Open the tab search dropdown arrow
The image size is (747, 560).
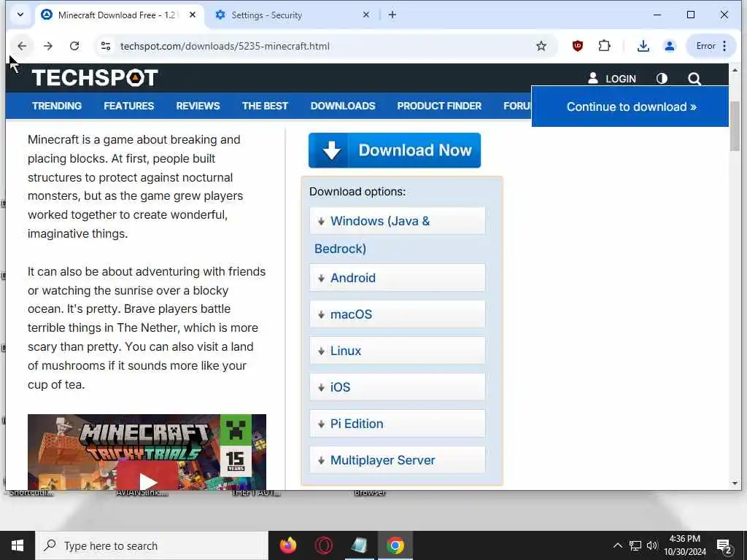pos(20,15)
